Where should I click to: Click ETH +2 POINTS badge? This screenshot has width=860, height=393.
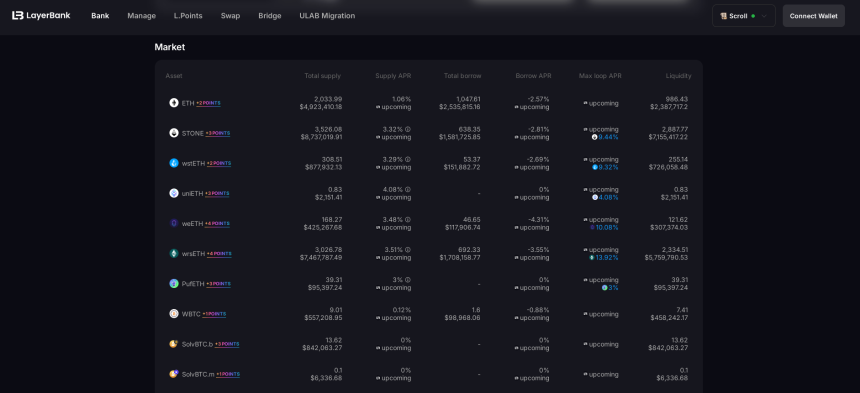tap(208, 103)
